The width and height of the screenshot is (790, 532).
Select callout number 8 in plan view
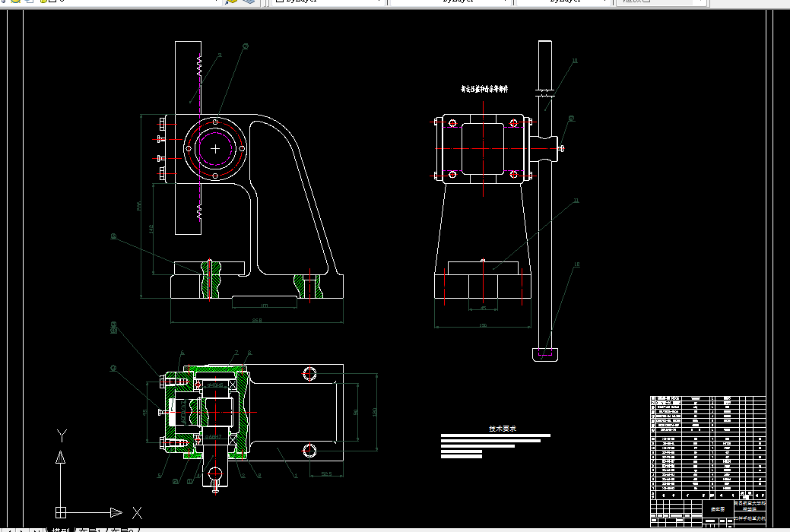pyautogui.click(x=249, y=353)
